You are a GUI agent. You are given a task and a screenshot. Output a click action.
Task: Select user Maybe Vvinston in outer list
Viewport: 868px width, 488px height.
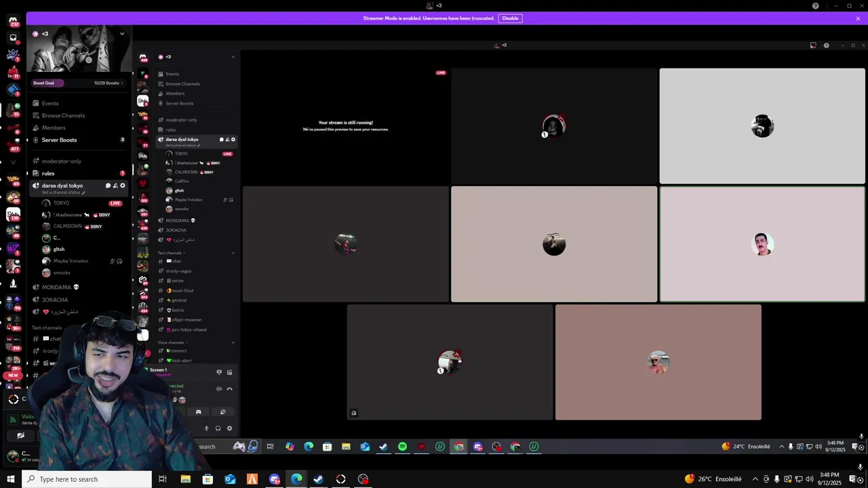coord(71,261)
